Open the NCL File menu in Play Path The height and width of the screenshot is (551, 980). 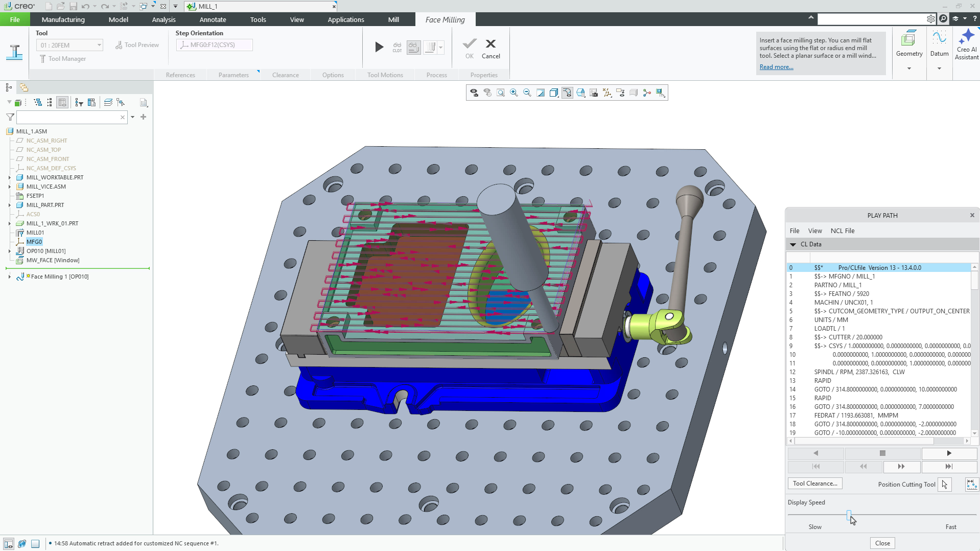(x=842, y=231)
